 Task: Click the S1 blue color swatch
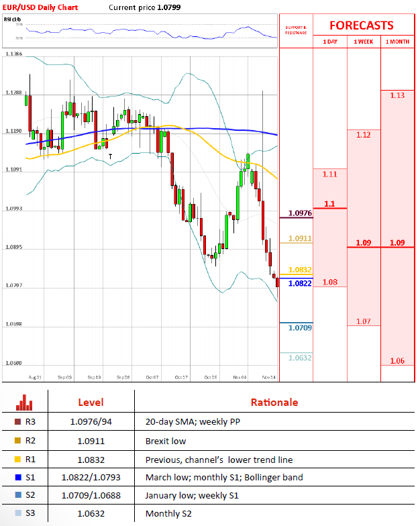[17, 477]
